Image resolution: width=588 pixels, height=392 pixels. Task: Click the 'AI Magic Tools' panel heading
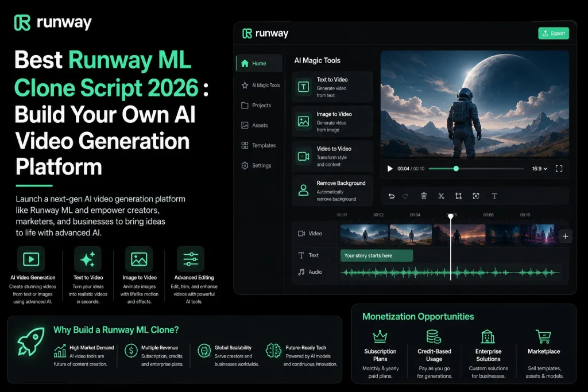pos(317,60)
